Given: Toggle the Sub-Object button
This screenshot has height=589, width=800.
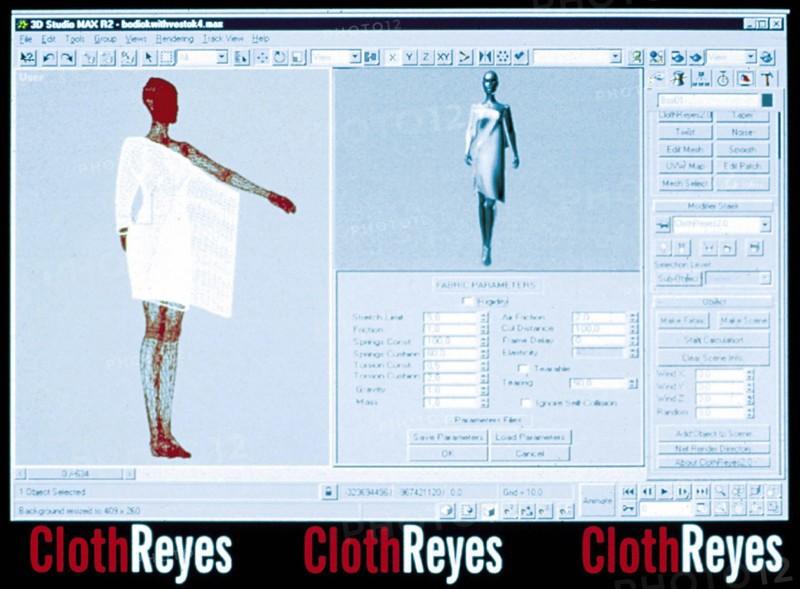Looking at the screenshot, I should point(678,278).
